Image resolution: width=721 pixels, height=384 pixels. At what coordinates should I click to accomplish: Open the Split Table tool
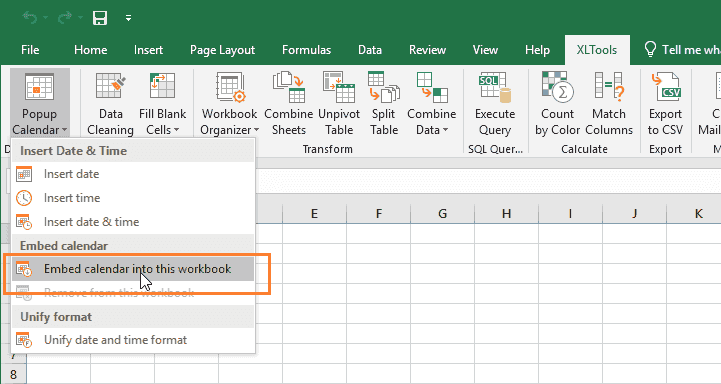pyautogui.click(x=384, y=104)
